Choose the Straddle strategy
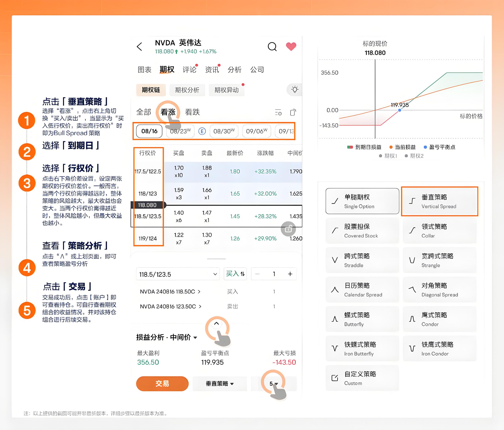This screenshot has height=430, width=504. (362, 260)
